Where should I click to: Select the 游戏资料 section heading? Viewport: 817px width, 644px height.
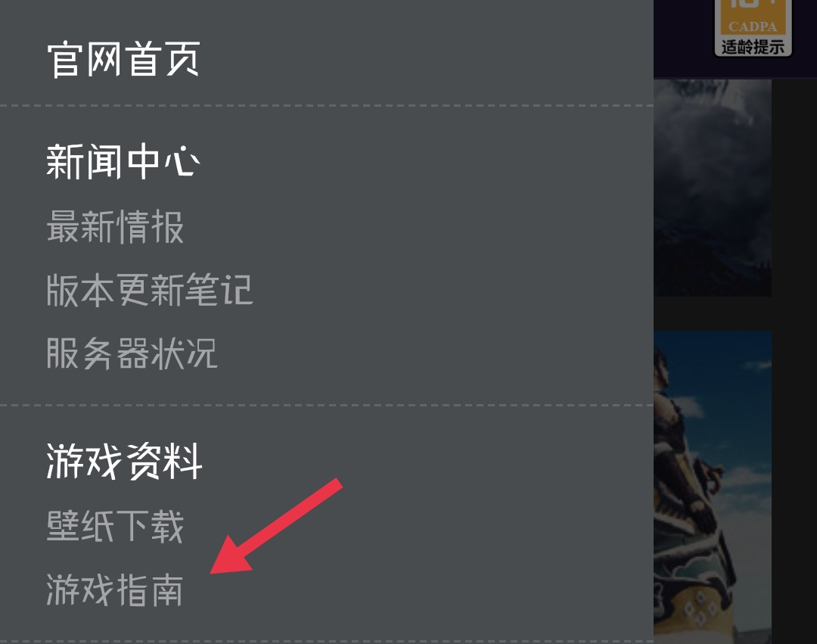pyautogui.click(x=124, y=461)
